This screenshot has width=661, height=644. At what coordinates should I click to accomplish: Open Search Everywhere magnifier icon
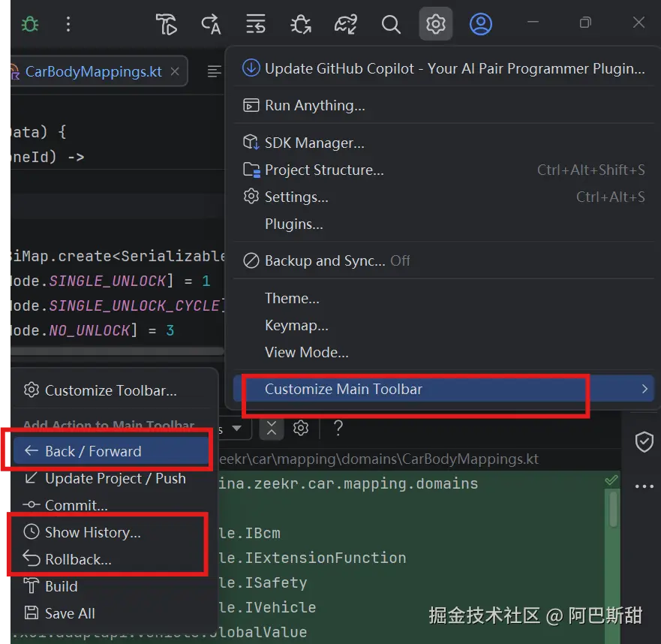391,24
